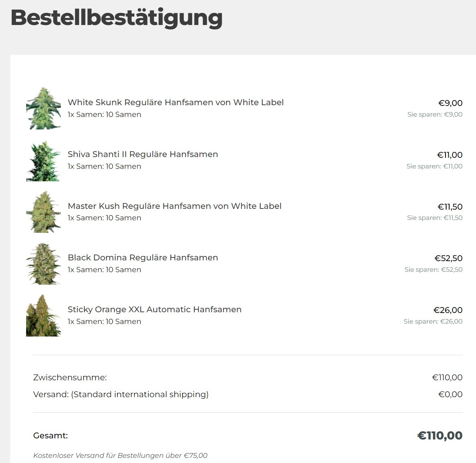Click the Kostenloser Versand note
476x463 pixels.
point(120,455)
